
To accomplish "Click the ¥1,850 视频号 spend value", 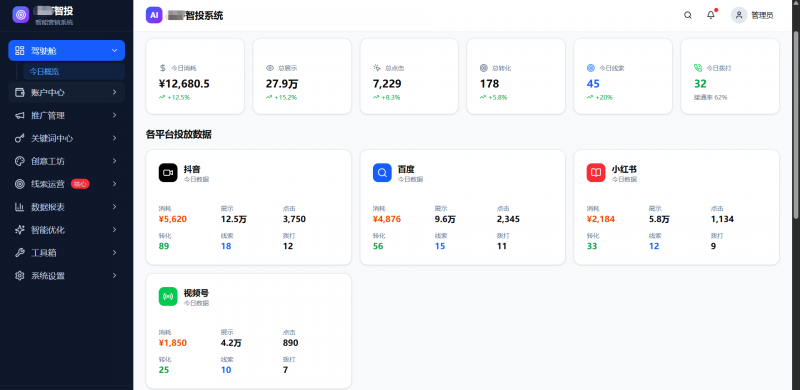I will click(x=173, y=343).
